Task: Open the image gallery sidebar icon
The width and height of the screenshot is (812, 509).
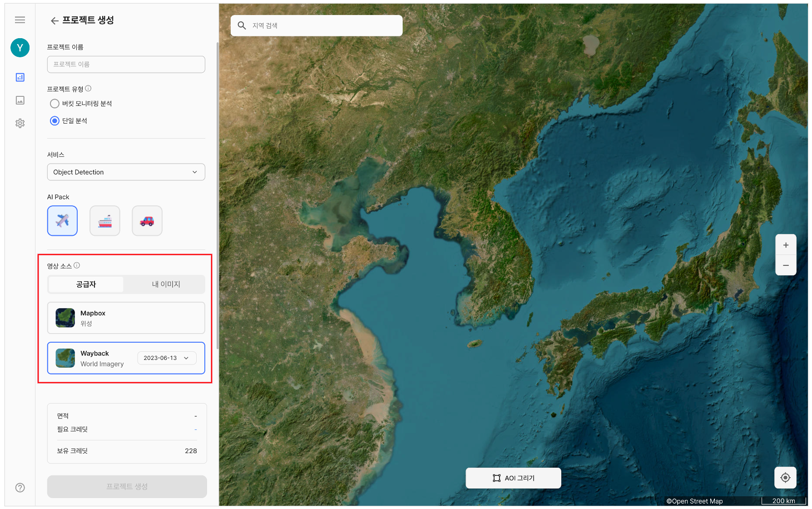Action: click(20, 100)
